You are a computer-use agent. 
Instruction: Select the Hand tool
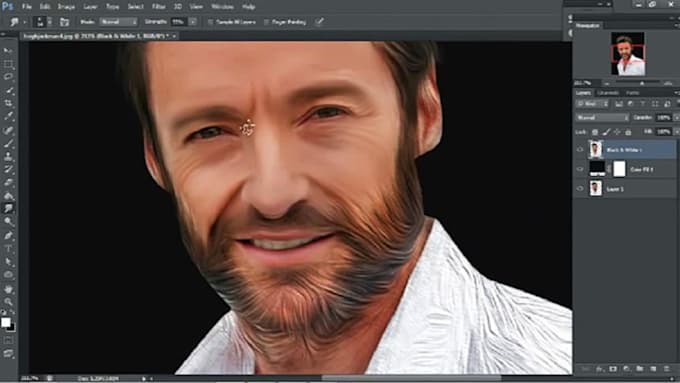[x=8, y=289]
